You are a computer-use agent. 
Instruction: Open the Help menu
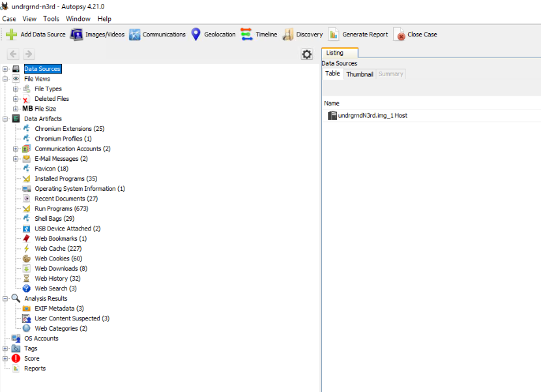click(104, 19)
